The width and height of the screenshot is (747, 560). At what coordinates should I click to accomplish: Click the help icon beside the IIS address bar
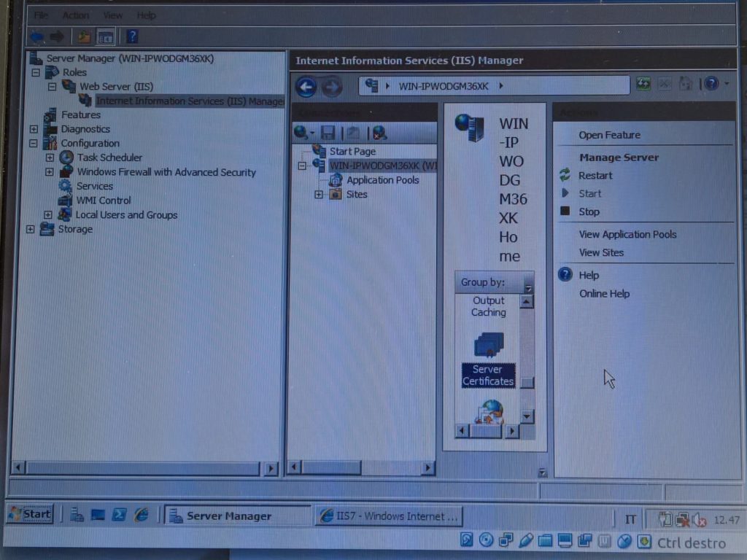tap(711, 84)
